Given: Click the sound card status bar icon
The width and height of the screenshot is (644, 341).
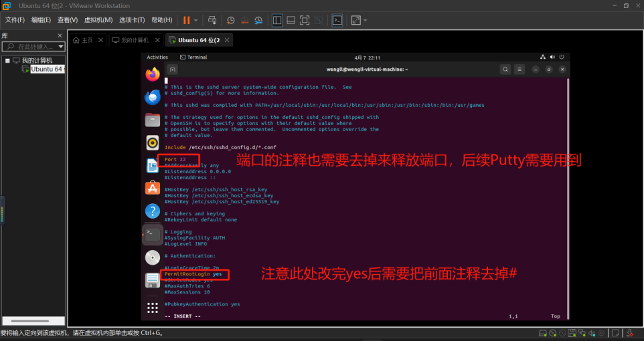Looking at the screenshot, I should click(592, 333).
